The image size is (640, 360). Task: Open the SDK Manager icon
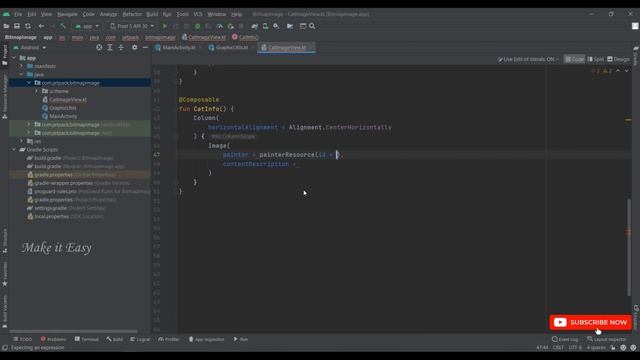(276, 26)
